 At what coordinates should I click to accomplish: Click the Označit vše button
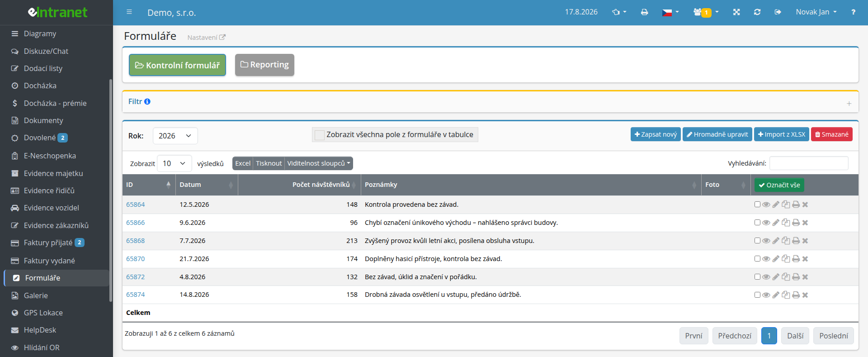(779, 185)
